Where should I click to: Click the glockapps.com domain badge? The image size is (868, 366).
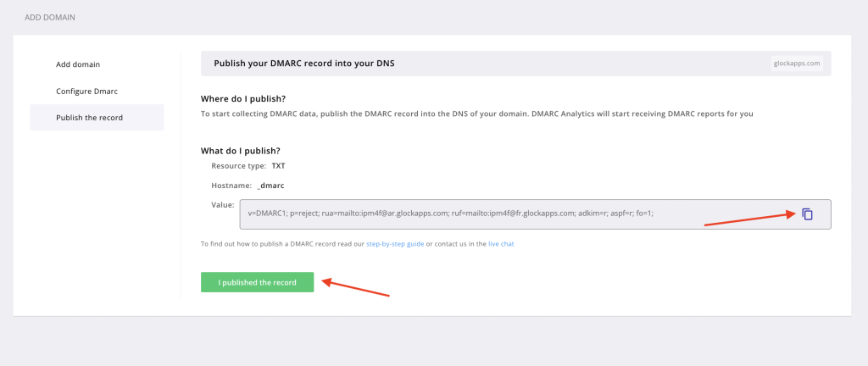pyautogui.click(x=796, y=64)
